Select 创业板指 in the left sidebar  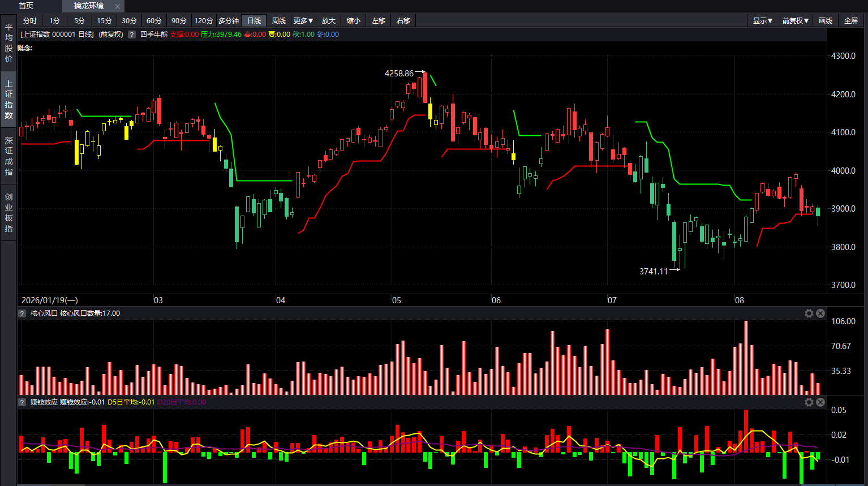click(8, 213)
